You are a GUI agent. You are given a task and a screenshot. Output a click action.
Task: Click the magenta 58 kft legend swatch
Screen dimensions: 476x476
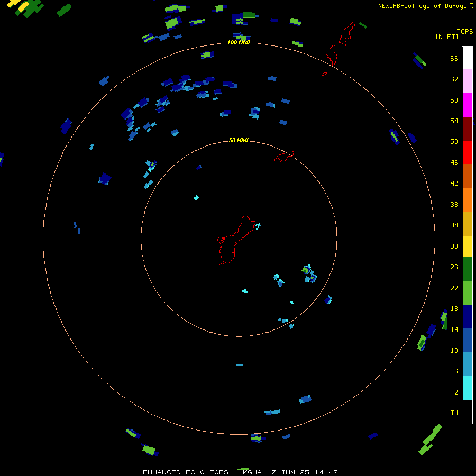[467, 105]
